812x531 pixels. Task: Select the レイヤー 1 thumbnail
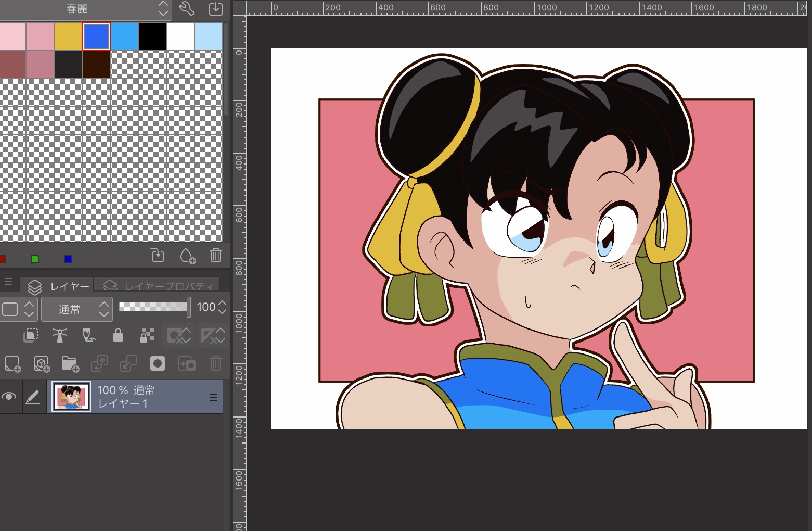point(71,397)
